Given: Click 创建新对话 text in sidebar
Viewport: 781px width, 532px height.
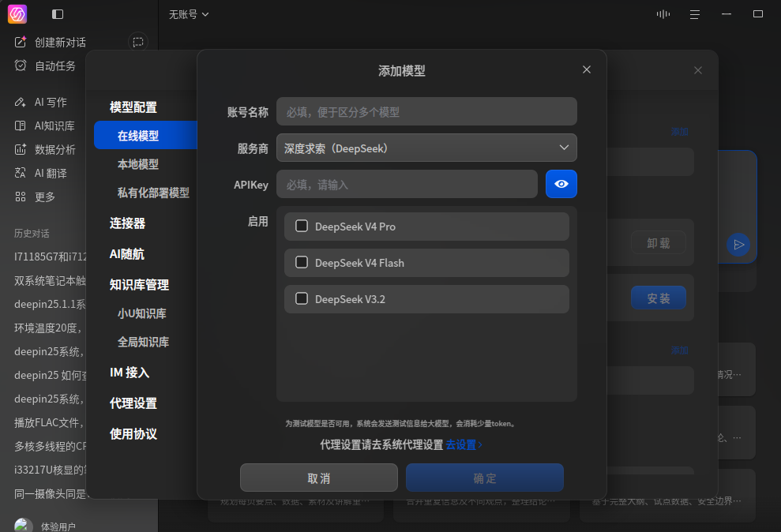Looking at the screenshot, I should click(60, 43).
